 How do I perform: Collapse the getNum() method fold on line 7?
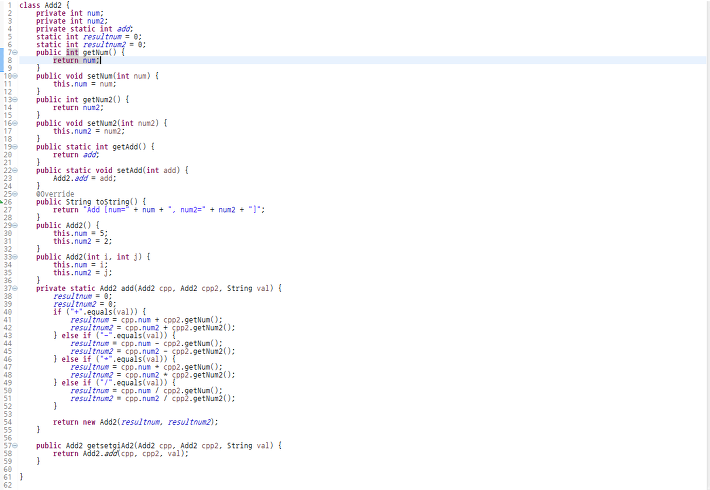pyautogui.click(x=15, y=52)
